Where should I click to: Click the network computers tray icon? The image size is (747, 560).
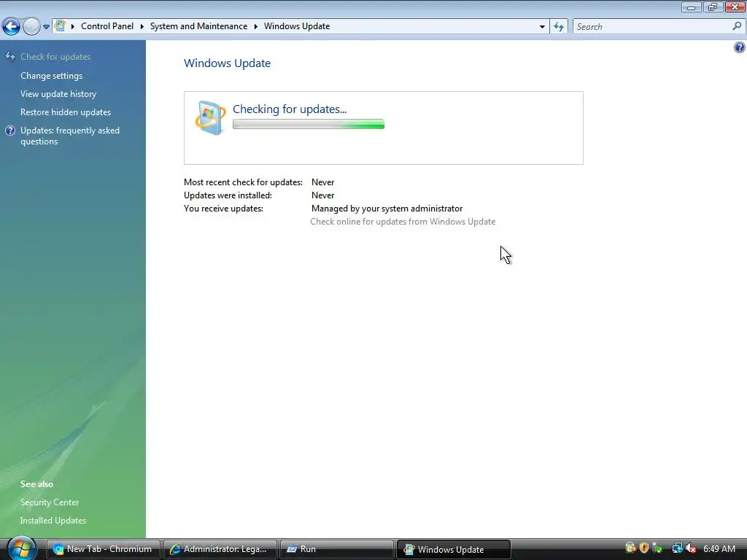point(677,548)
